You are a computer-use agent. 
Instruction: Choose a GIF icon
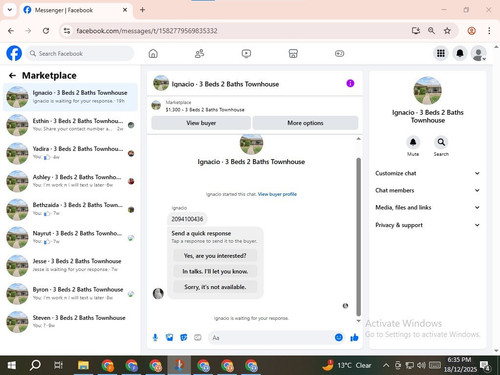pyautogui.click(x=198, y=338)
